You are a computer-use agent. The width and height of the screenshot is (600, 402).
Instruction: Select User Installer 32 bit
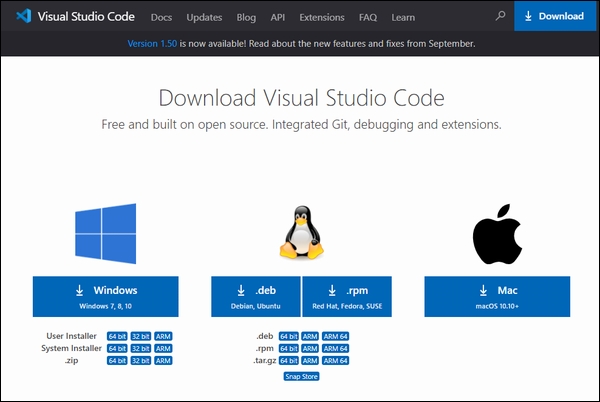[141, 336]
